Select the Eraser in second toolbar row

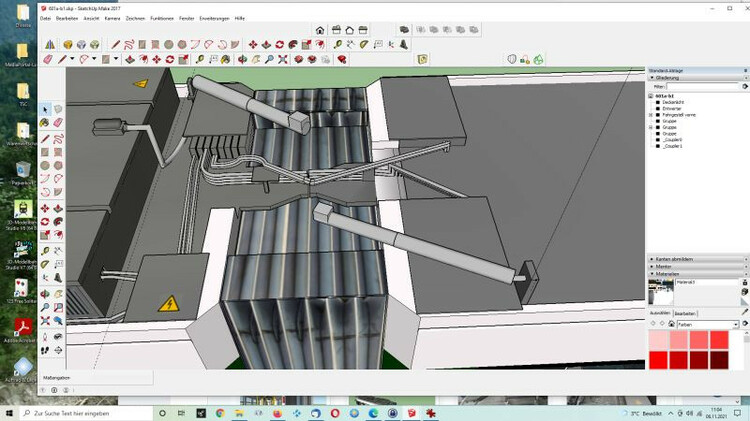click(x=48, y=59)
